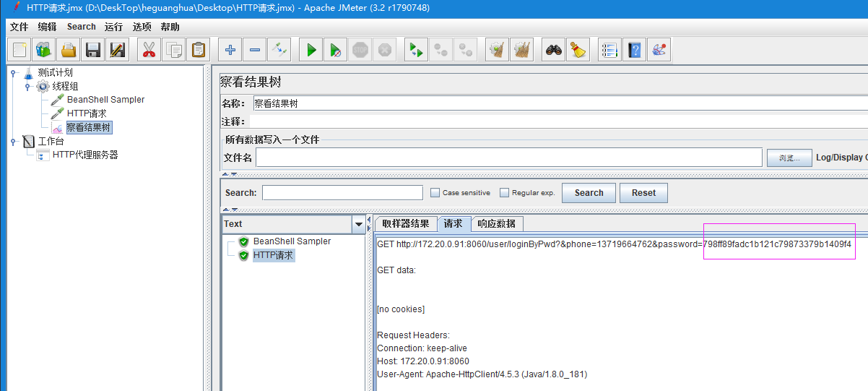Click the Expand All plus icon
This screenshot has width=868, height=391.
point(230,50)
